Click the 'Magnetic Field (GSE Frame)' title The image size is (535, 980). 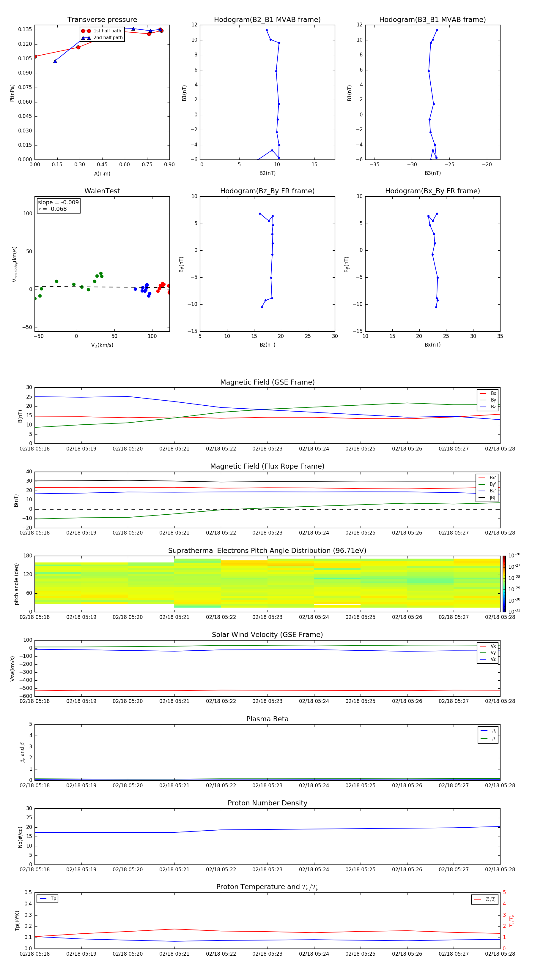point(267,382)
